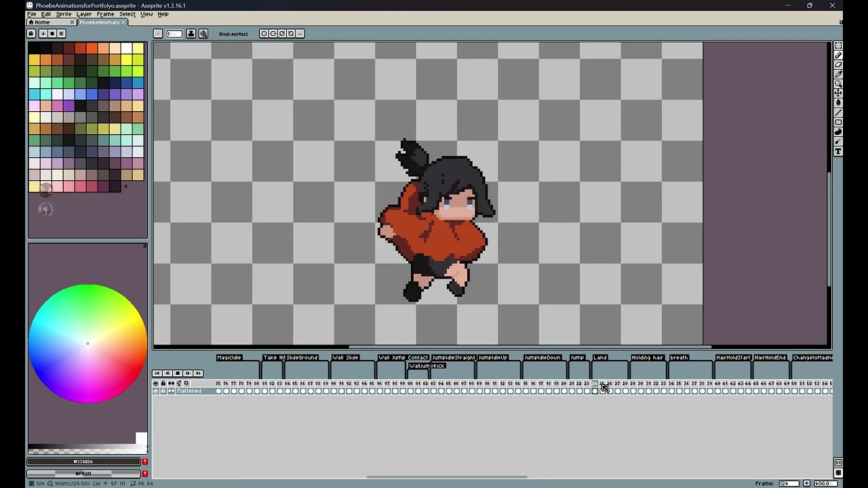Click the third symmetry mode icon

[x=282, y=34]
